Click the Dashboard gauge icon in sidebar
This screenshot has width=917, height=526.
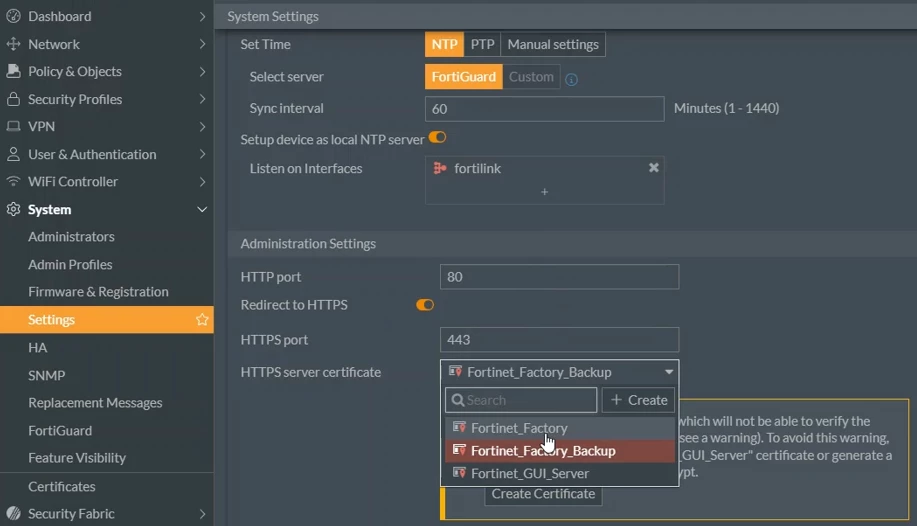13,16
